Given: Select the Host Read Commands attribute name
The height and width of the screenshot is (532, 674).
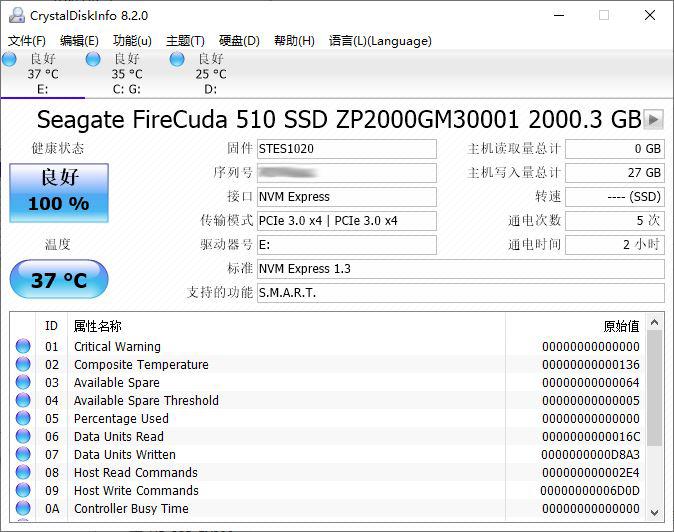Looking at the screenshot, I should [x=136, y=473].
